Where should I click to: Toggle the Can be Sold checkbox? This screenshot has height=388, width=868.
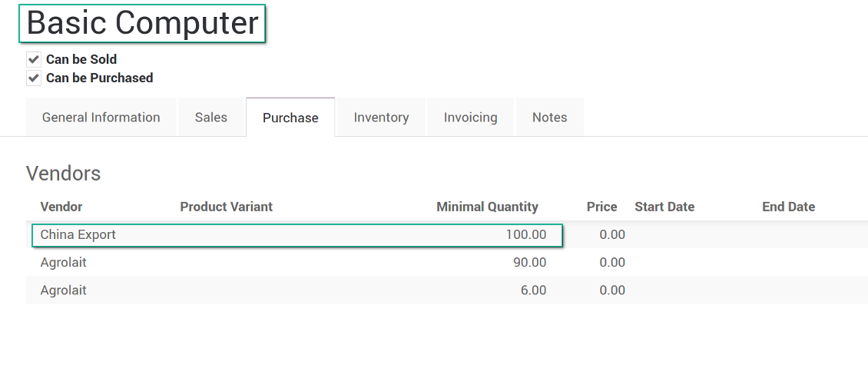[34, 59]
